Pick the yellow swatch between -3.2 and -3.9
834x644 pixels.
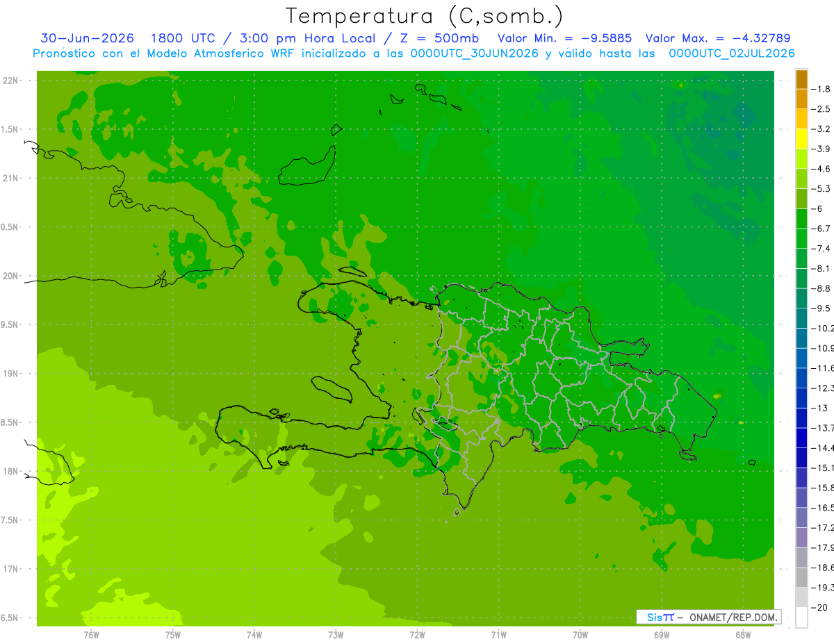(x=801, y=139)
